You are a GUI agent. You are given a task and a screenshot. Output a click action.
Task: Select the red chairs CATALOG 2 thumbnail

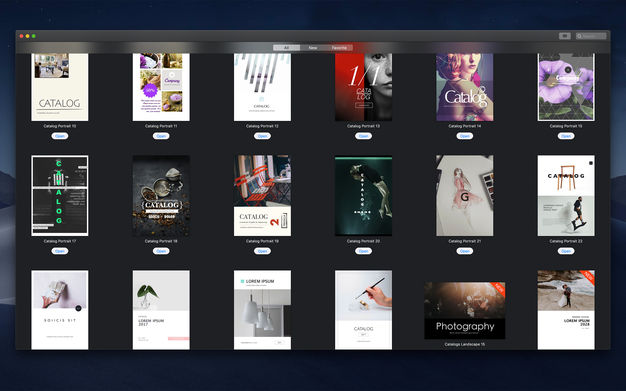(x=262, y=196)
